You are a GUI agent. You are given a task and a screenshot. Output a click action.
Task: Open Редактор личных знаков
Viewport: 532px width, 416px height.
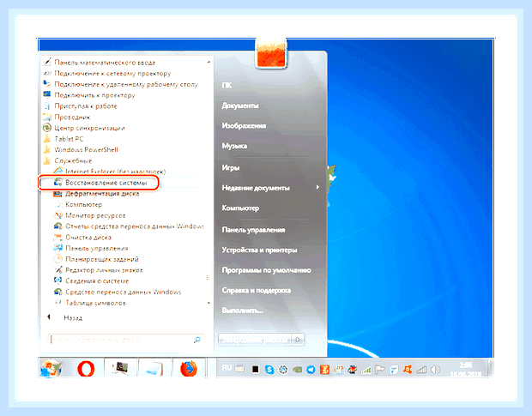click(x=99, y=270)
